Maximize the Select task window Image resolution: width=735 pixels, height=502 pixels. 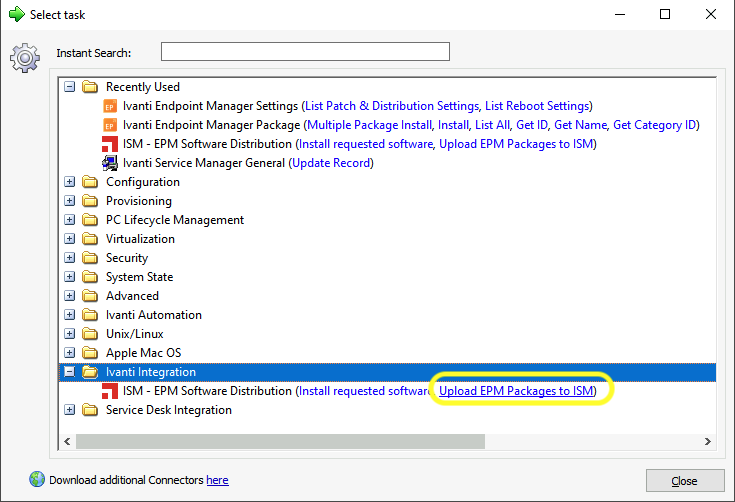665,14
